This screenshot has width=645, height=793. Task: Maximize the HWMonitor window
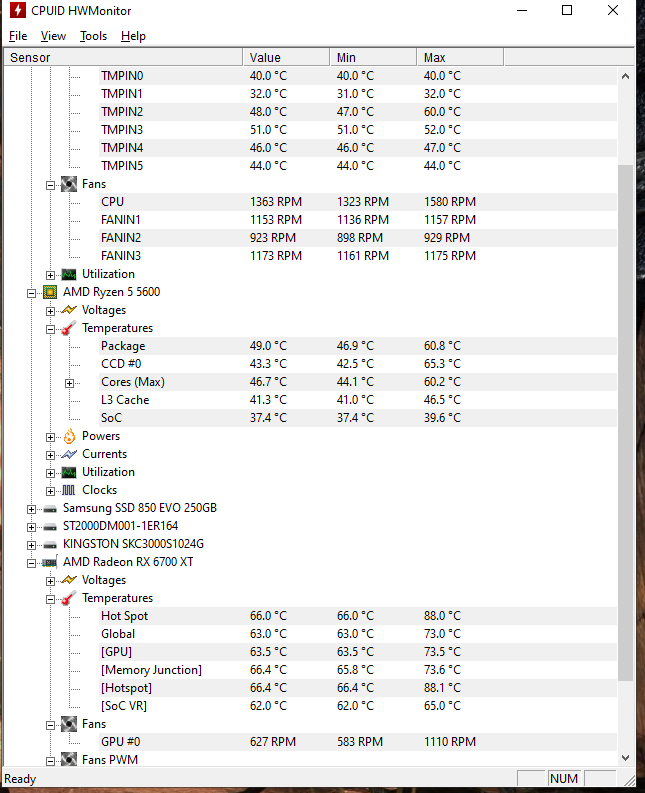(567, 10)
